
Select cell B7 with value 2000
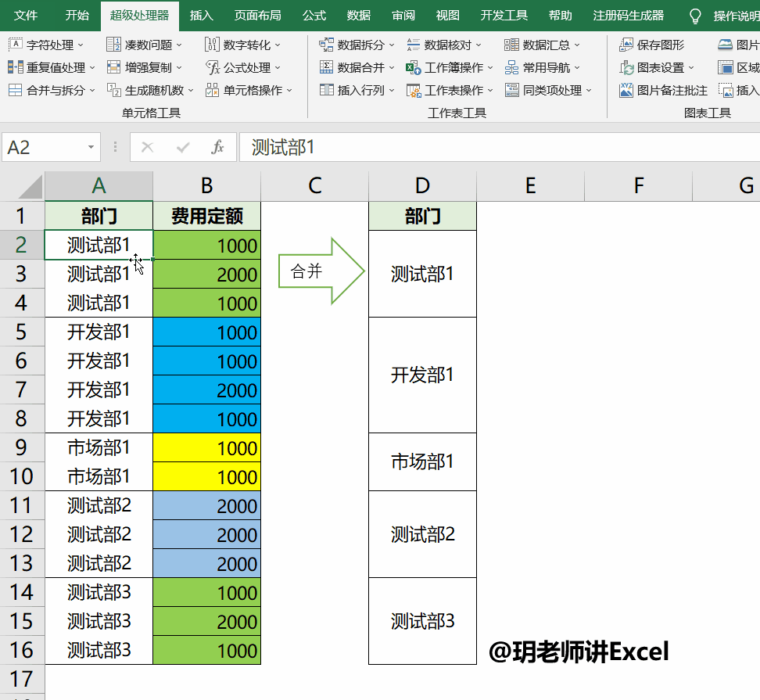[207, 389]
